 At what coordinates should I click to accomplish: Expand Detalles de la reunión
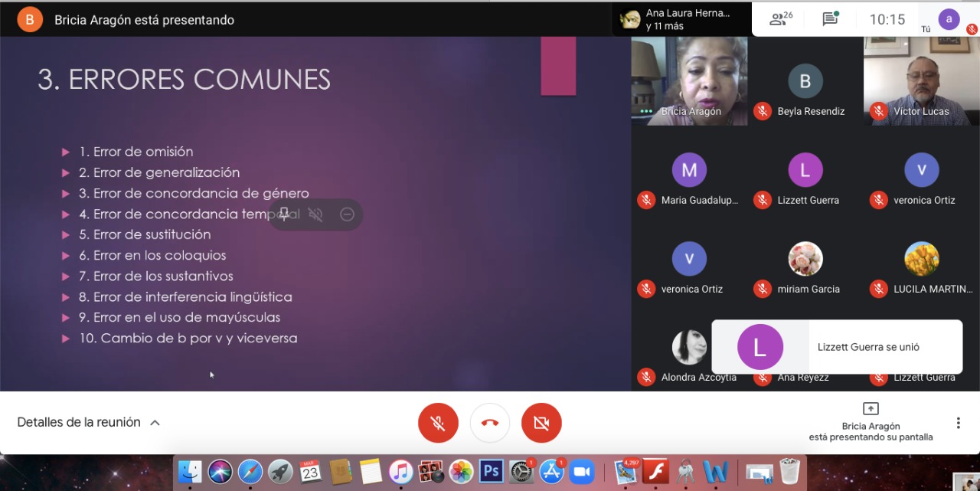coord(89,422)
